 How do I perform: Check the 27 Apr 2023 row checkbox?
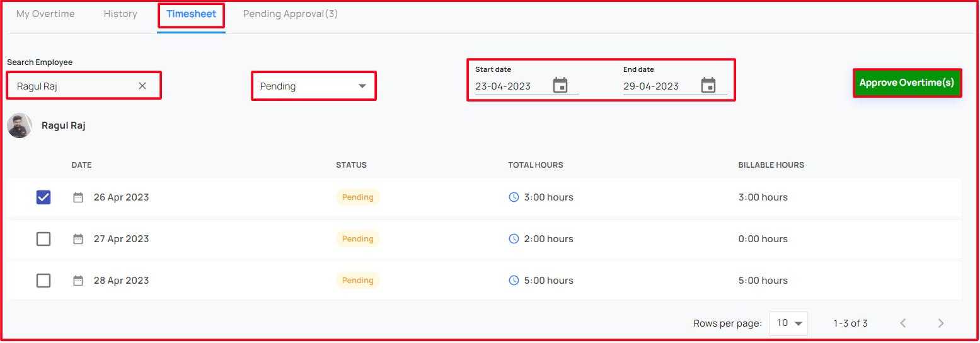[43, 239]
